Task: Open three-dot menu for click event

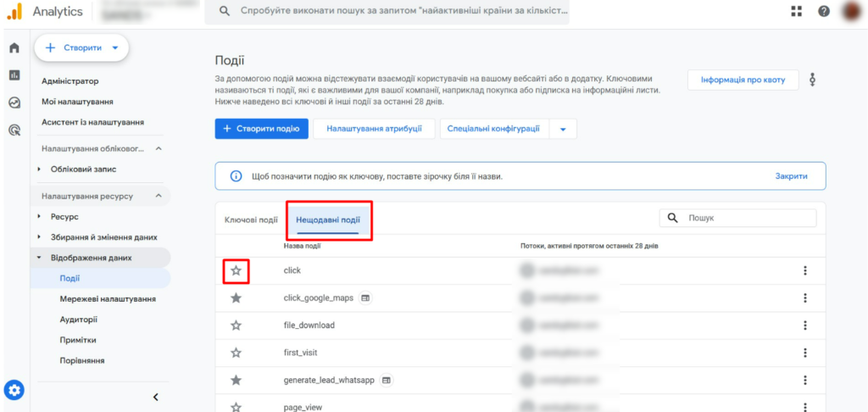Action: point(804,271)
